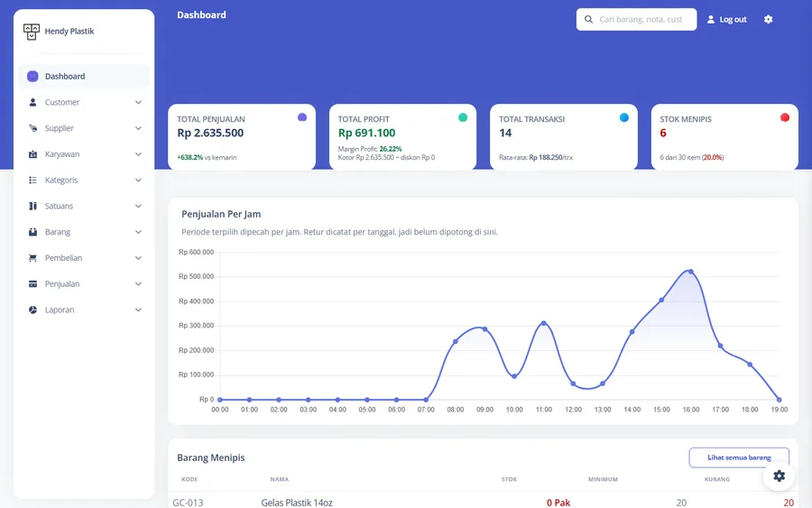Click the 11:00 data point on chart

click(x=544, y=323)
